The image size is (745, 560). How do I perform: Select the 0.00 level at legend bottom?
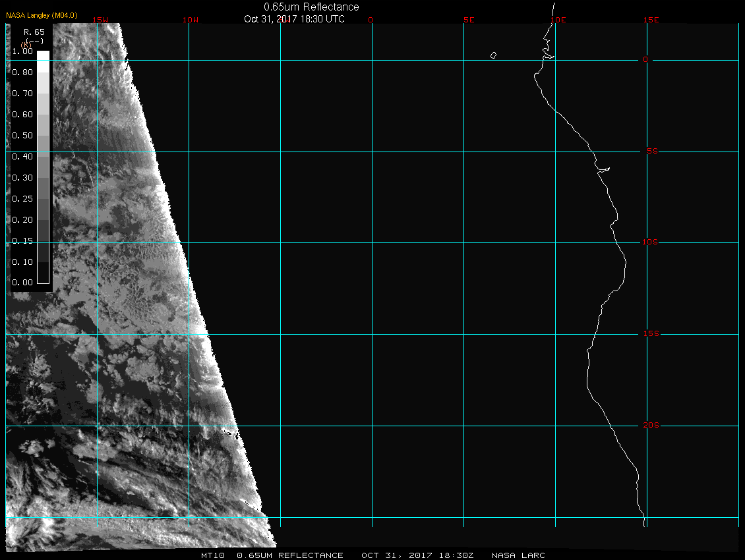[21, 283]
